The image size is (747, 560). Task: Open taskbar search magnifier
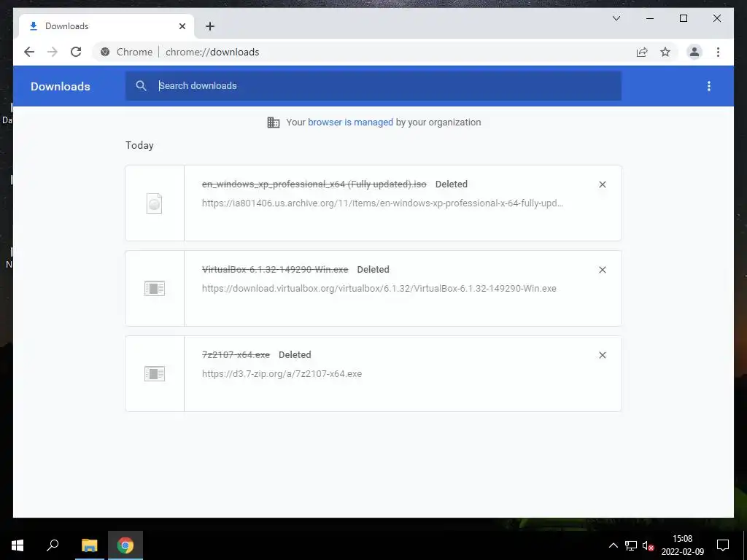(x=53, y=545)
